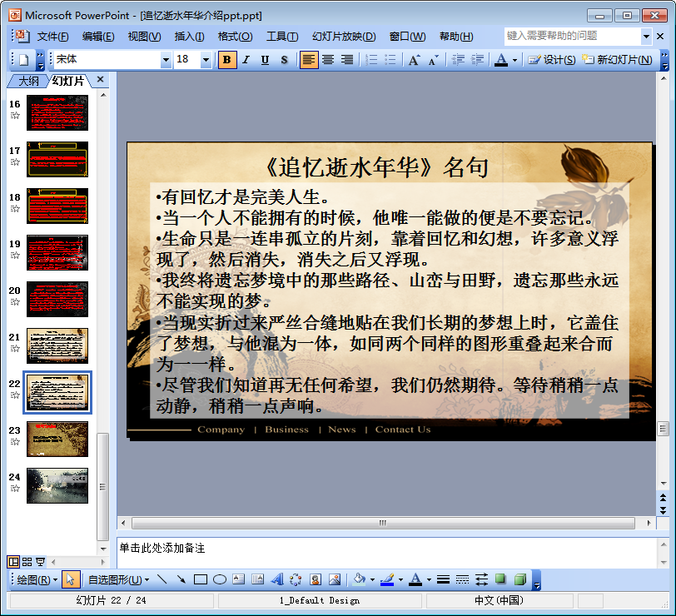Open font name dropdown 宋体

click(166, 60)
